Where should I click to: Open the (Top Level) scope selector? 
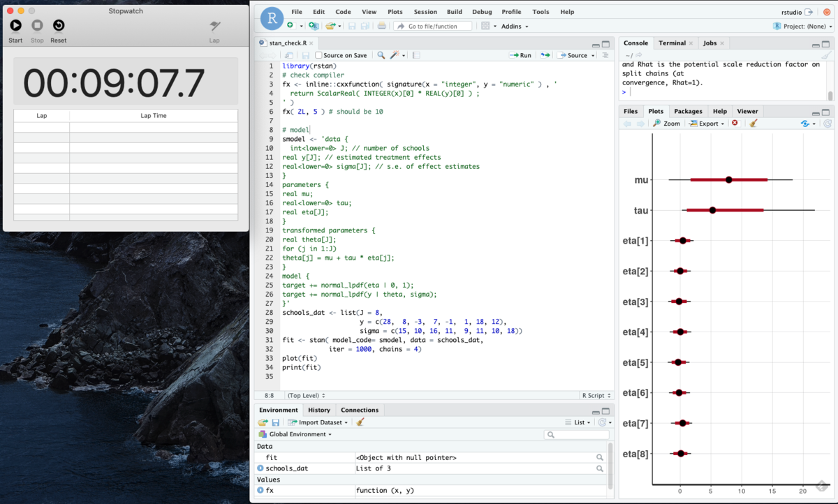coord(306,395)
